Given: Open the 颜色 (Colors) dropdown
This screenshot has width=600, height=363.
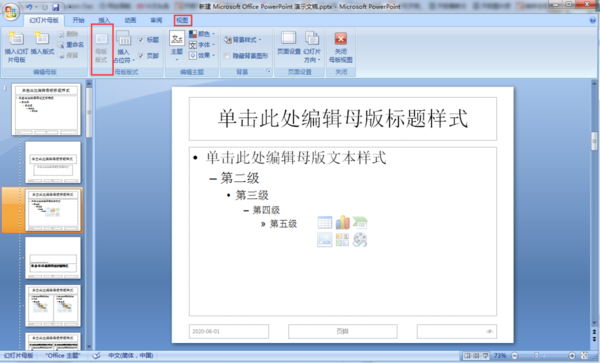Looking at the screenshot, I should coord(202,34).
